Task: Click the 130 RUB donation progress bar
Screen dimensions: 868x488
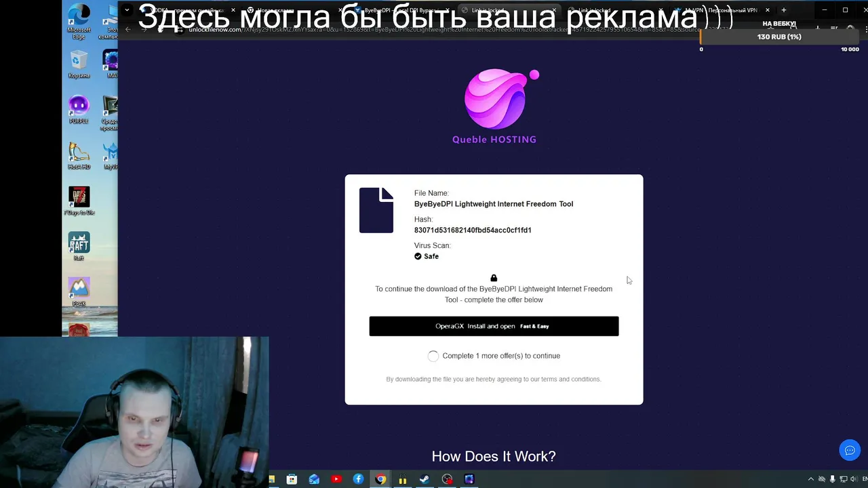Action: point(780,37)
